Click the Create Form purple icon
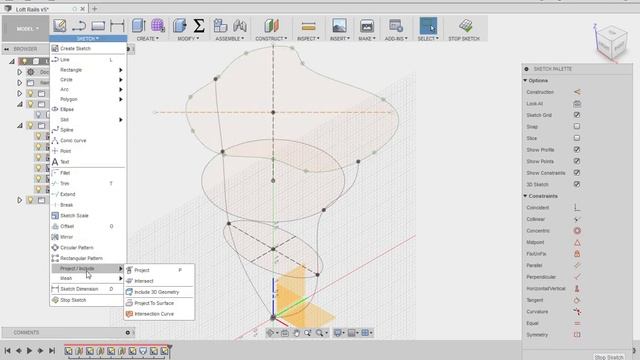 158,26
